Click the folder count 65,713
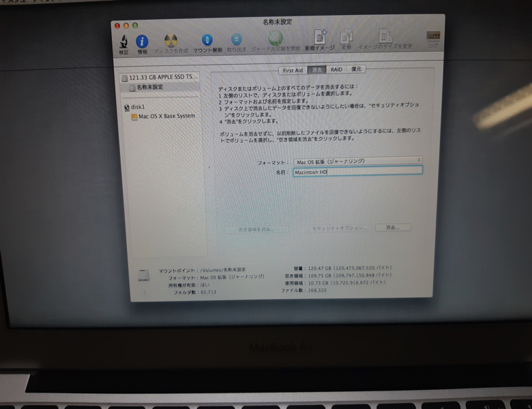The width and height of the screenshot is (532, 409). tap(208, 292)
